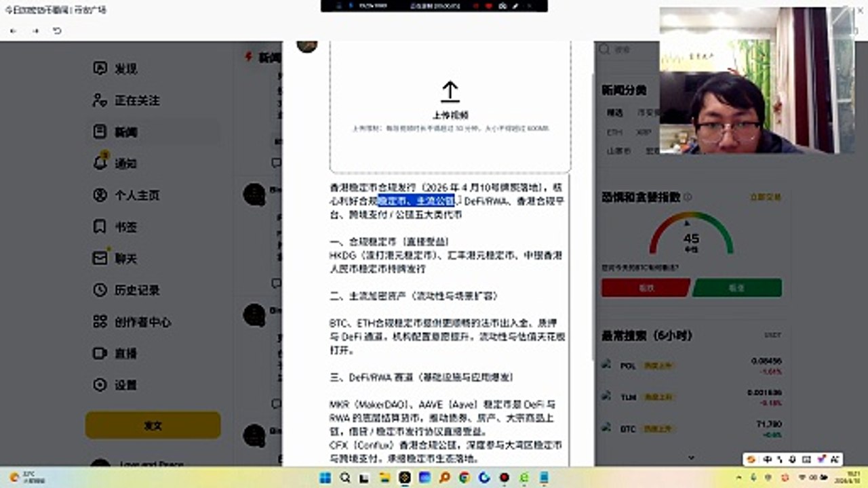Click the 上传视频 upload label
Screen dimensions: 868x488
coord(450,115)
